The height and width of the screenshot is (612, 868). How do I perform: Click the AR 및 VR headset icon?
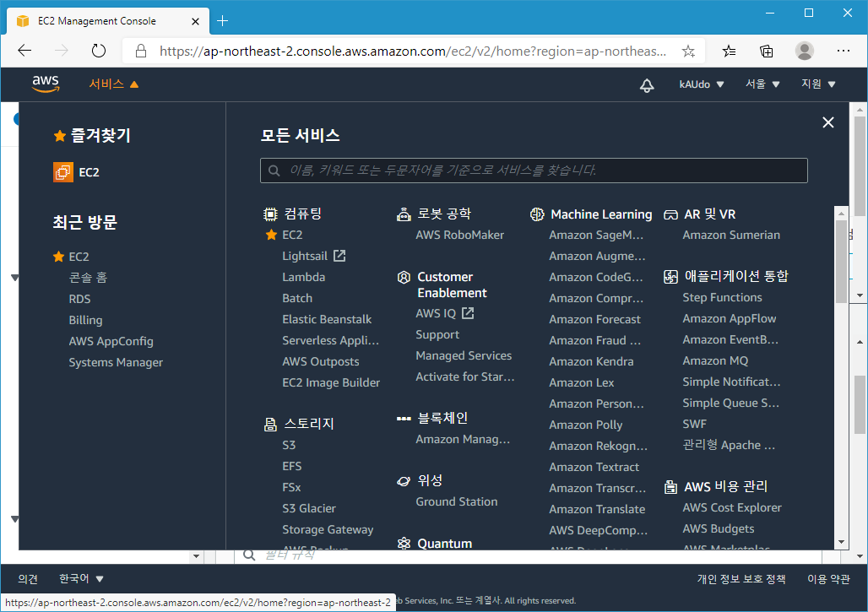point(670,214)
